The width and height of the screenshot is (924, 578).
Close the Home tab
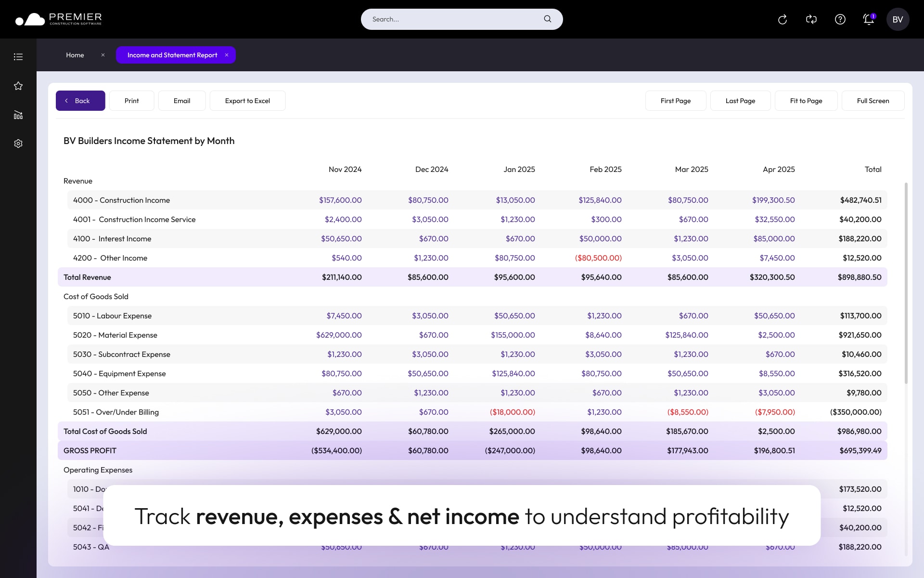(x=103, y=55)
